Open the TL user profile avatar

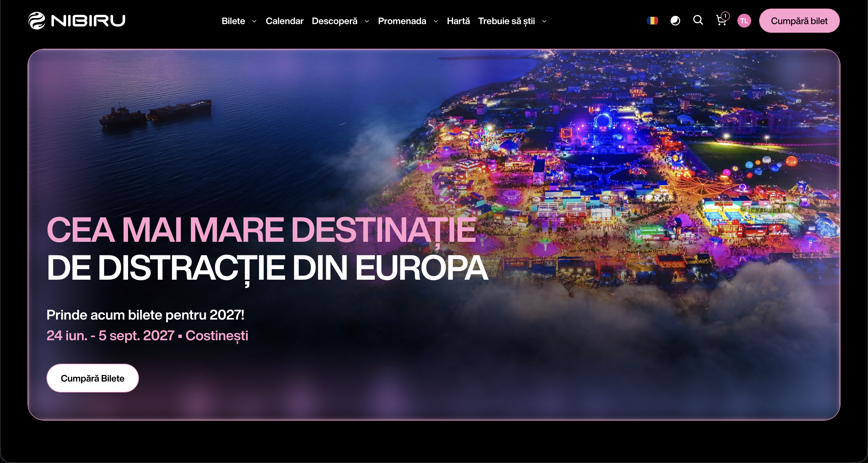pos(744,21)
